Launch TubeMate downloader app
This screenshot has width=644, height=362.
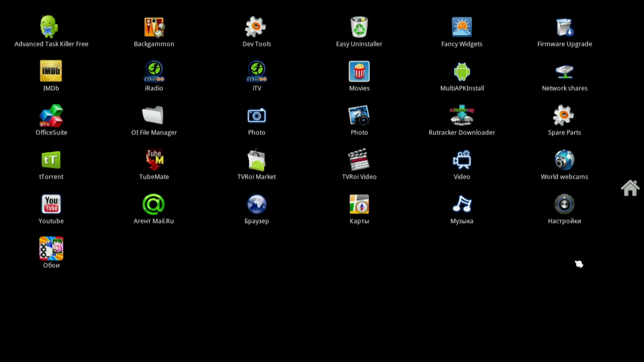(x=154, y=160)
